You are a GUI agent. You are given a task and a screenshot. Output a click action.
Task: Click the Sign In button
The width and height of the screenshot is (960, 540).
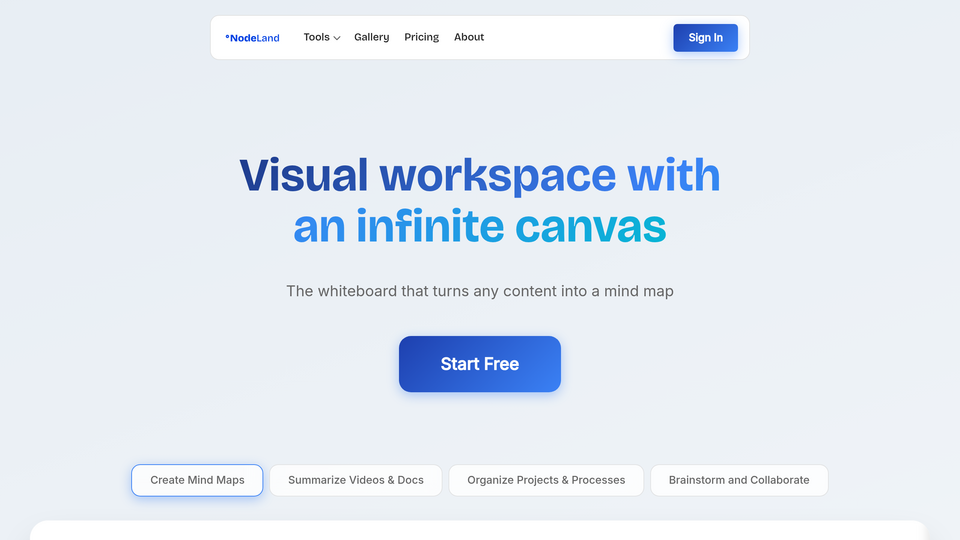[705, 38]
